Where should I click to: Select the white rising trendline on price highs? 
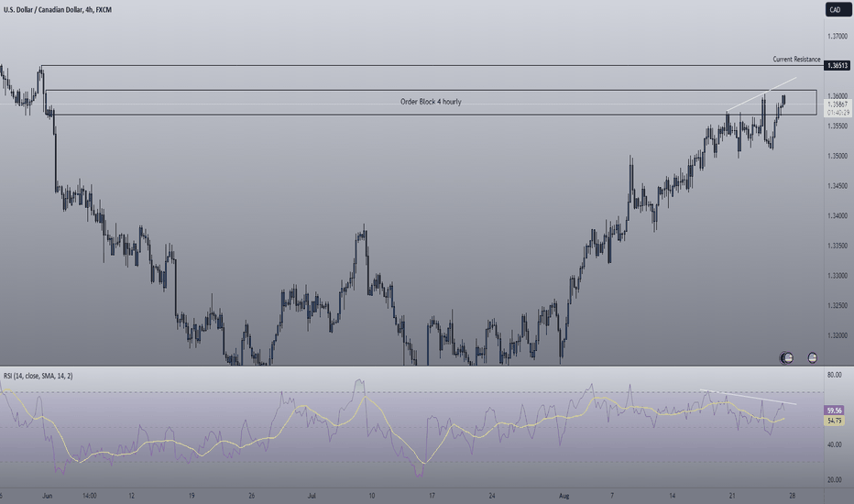tap(761, 94)
